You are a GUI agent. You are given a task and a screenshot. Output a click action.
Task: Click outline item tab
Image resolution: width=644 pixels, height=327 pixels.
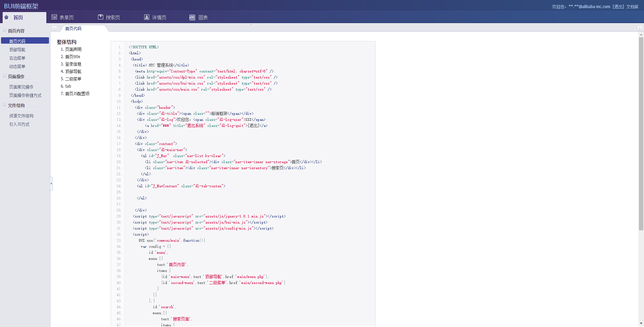coord(68,86)
